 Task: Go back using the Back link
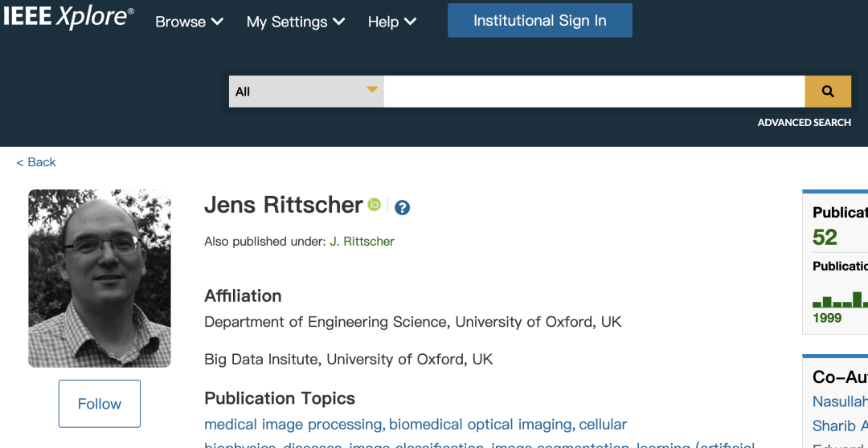[x=36, y=162]
